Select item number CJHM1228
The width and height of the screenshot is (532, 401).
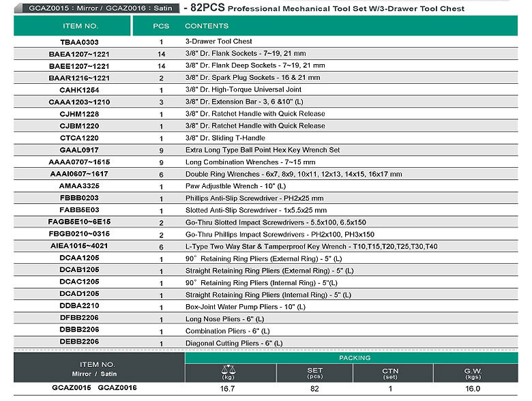coord(79,114)
